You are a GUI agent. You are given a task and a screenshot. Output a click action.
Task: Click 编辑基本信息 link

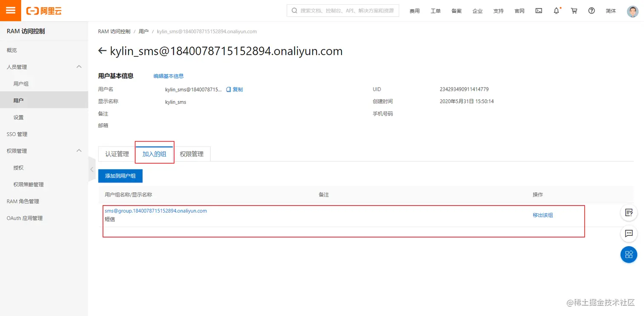(169, 76)
